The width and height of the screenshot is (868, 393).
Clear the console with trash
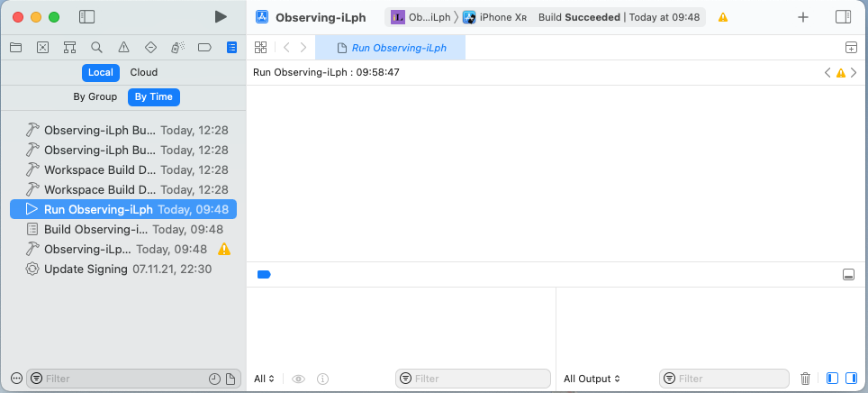click(x=806, y=379)
